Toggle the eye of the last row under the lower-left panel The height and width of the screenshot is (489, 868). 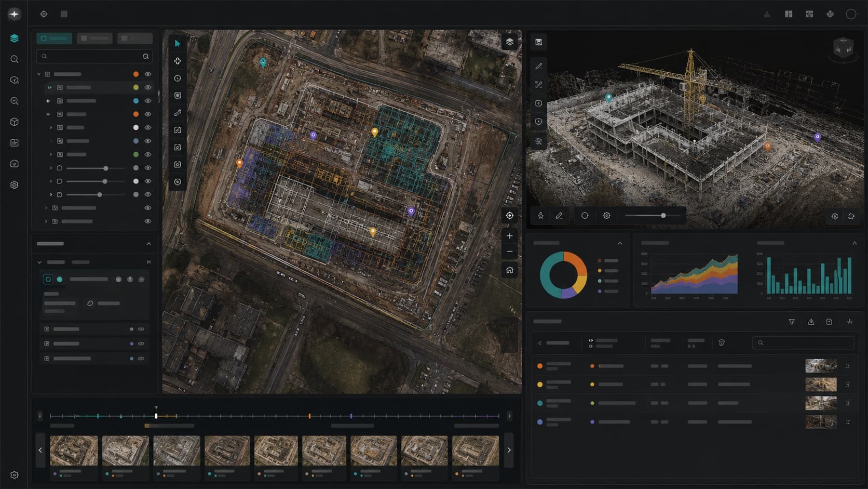(x=141, y=359)
